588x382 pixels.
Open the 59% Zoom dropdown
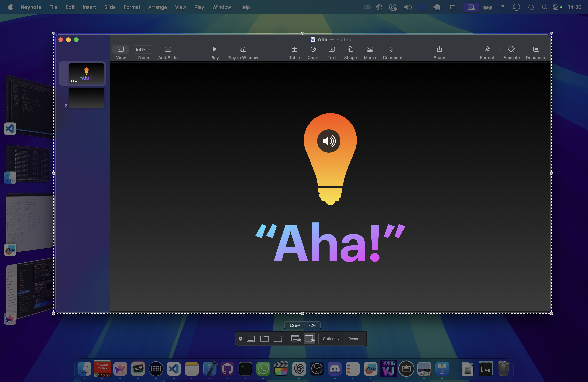coord(143,49)
